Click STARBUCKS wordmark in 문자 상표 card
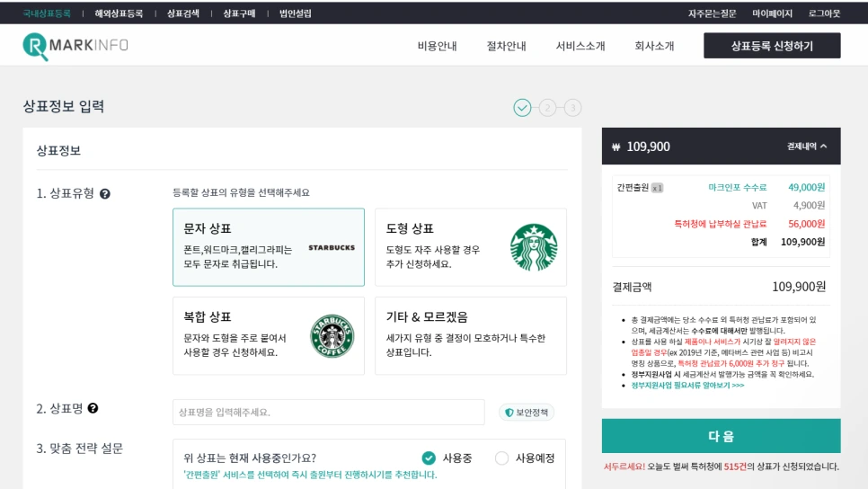Image resolution: width=868 pixels, height=489 pixels. 332,247
